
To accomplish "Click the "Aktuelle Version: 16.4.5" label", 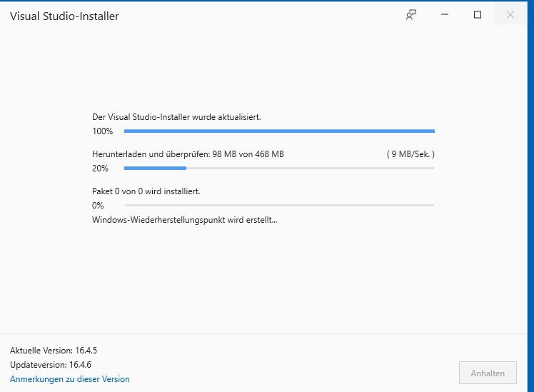I will 51,351.
